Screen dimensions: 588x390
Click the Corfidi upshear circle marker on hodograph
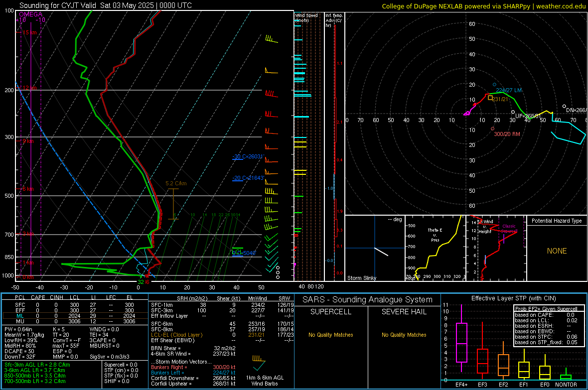(x=513, y=112)
